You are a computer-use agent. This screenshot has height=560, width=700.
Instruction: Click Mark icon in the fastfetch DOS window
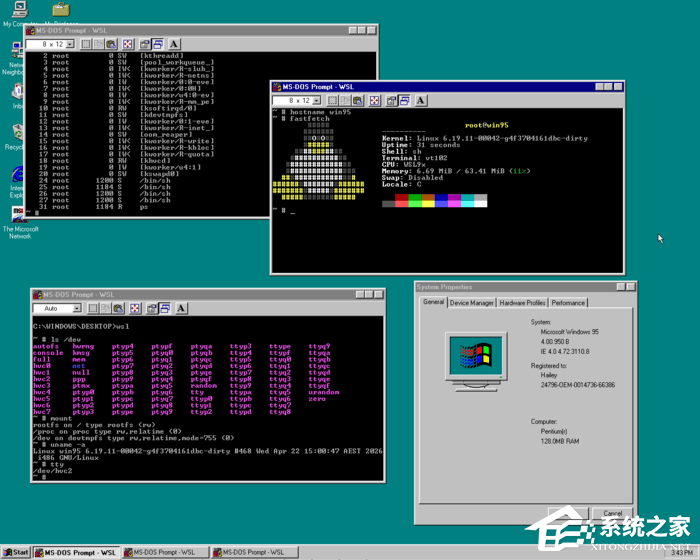click(x=333, y=100)
